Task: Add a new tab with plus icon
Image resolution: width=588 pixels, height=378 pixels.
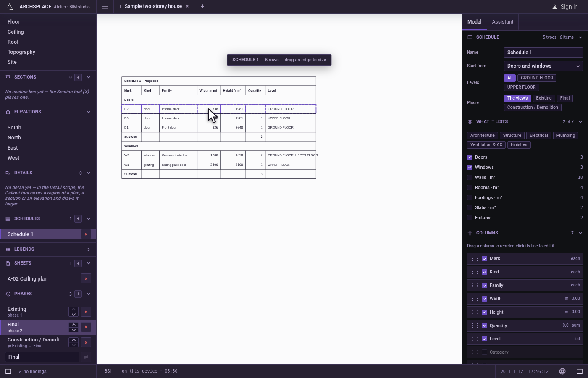Action: (x=202, y=6)
